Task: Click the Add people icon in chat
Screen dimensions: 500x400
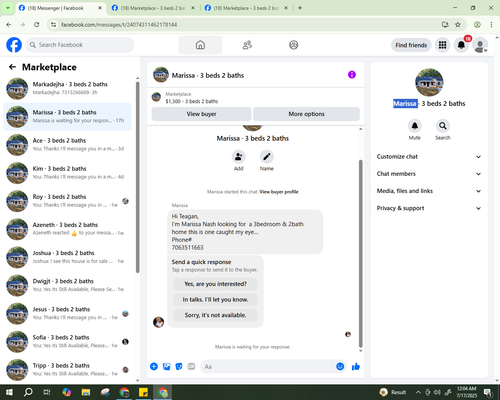Action: click(239, 156)
